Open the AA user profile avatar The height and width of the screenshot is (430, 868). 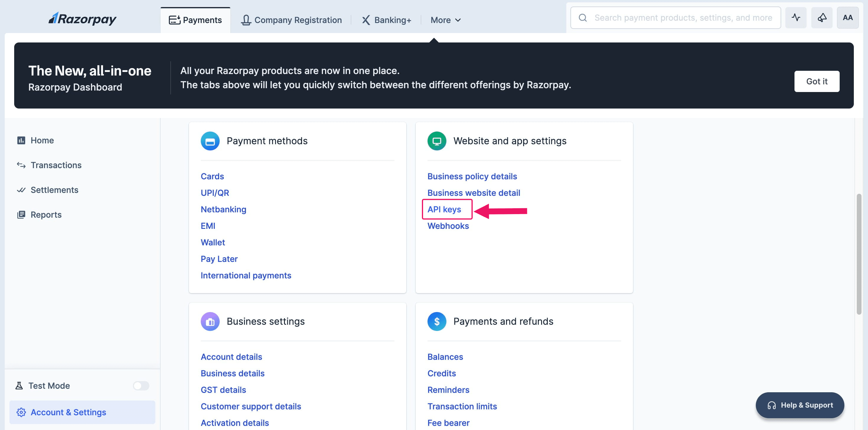click(x=847, y=17)
